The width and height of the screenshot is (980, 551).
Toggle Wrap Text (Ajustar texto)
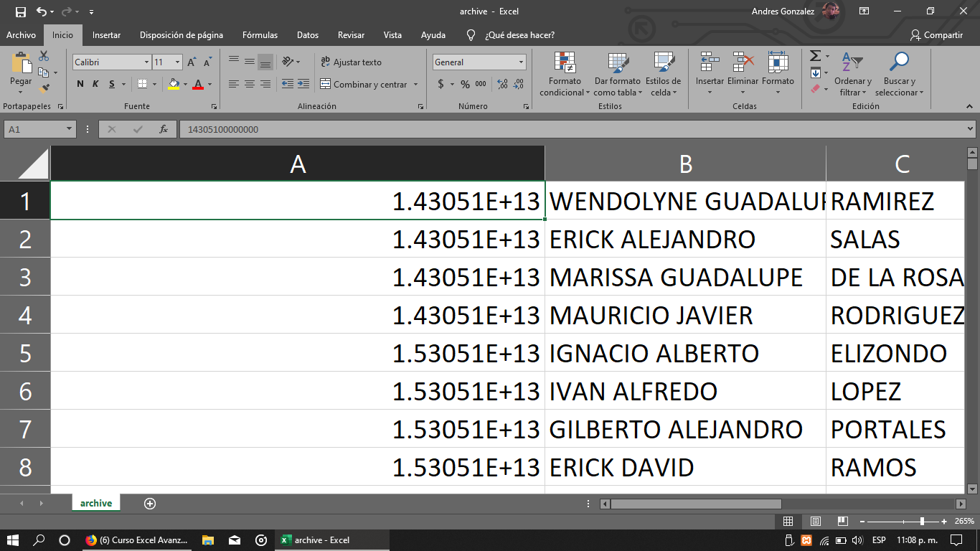(x=351, y=62)
